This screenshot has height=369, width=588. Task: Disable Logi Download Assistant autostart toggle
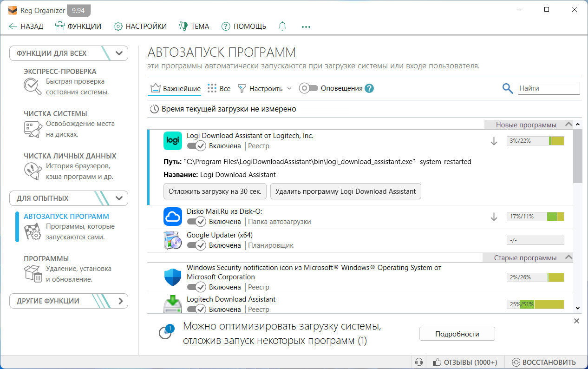point(196,146)
